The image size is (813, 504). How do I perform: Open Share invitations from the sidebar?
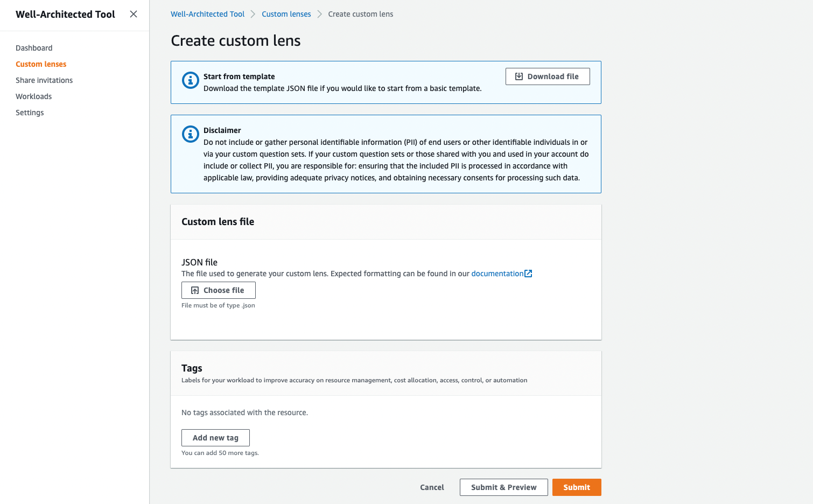click(44, 80)
